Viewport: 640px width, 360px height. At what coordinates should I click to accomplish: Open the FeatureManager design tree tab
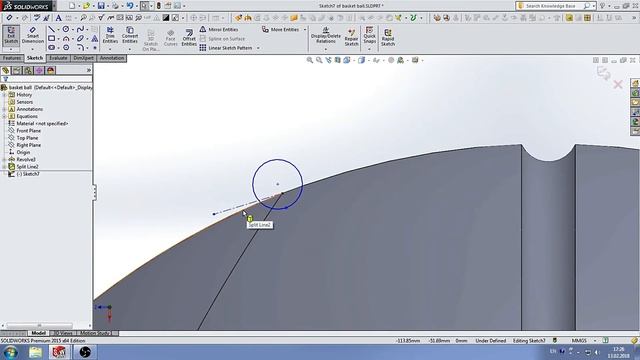(5, 70)
